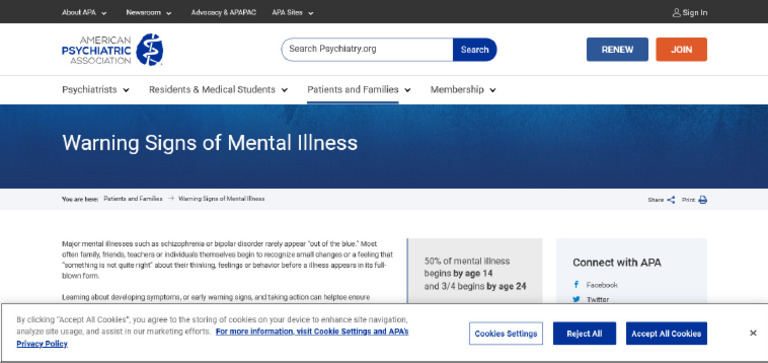
Task: Close the cookie banner with X
Action: click(753, 333)
